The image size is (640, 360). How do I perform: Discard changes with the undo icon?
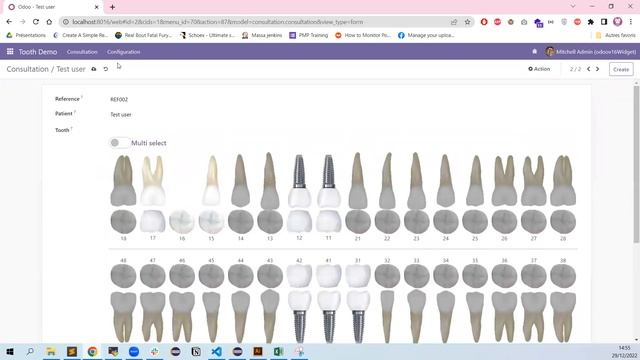(x=106, y=69)
